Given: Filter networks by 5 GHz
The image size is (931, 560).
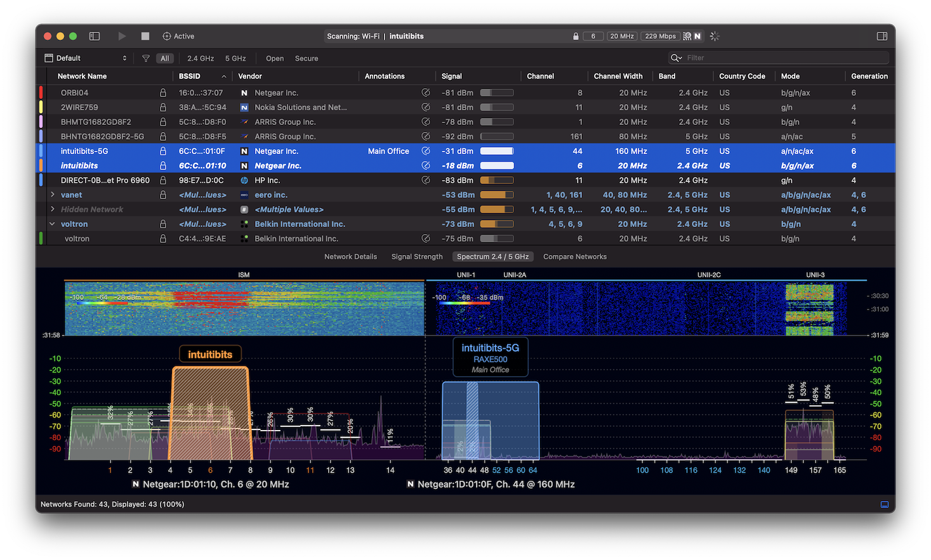Looking at the screenshot, I should click(235, 58).
